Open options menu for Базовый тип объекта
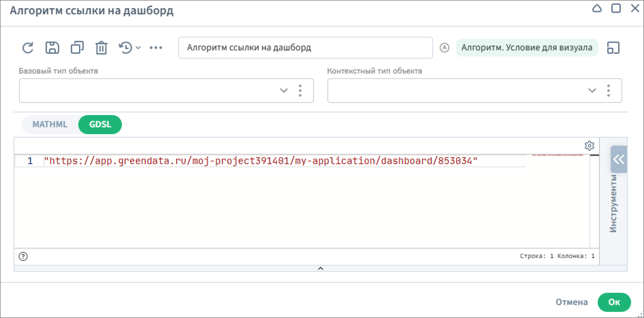 [x=300, y=91]
